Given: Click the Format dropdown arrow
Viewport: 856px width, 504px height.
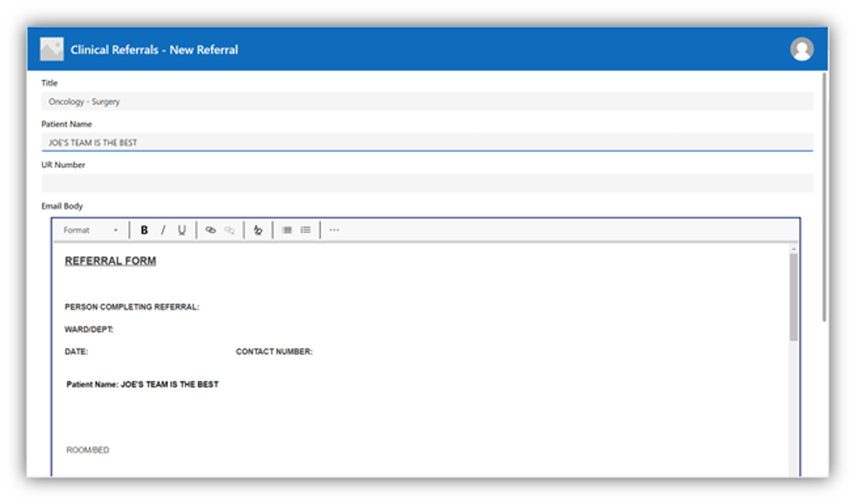Looking at the screenshot, I should pos(116,230).
